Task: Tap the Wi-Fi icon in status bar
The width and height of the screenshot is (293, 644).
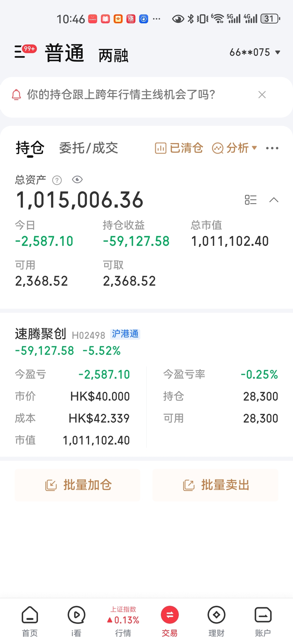Action: coord(217,19)
